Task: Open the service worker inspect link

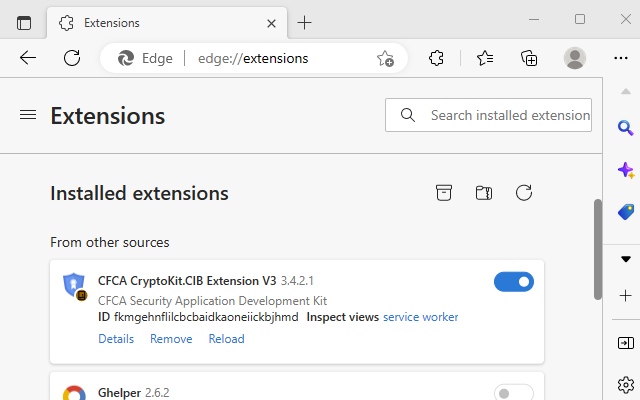Action: (x=420, y=317)
